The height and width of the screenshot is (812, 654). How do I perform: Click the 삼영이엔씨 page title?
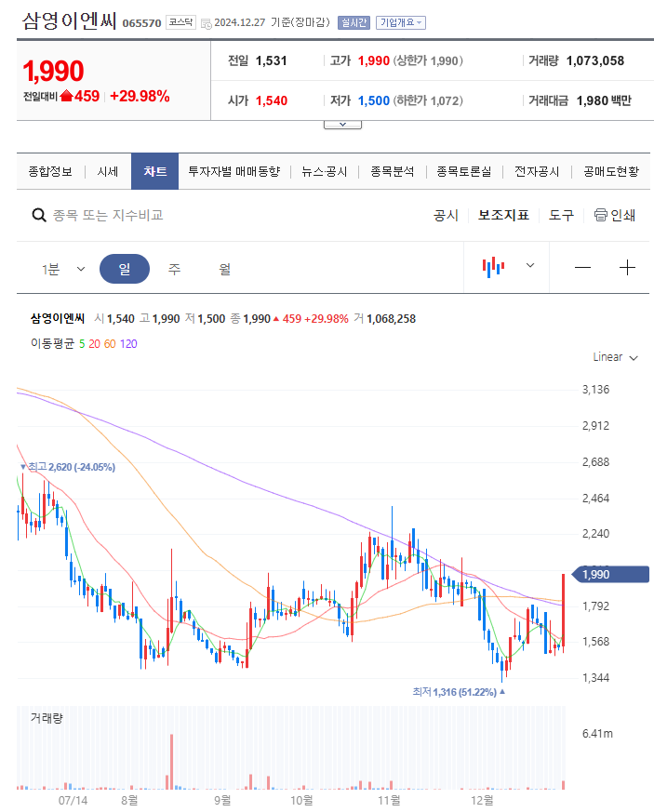coord(69,21)
